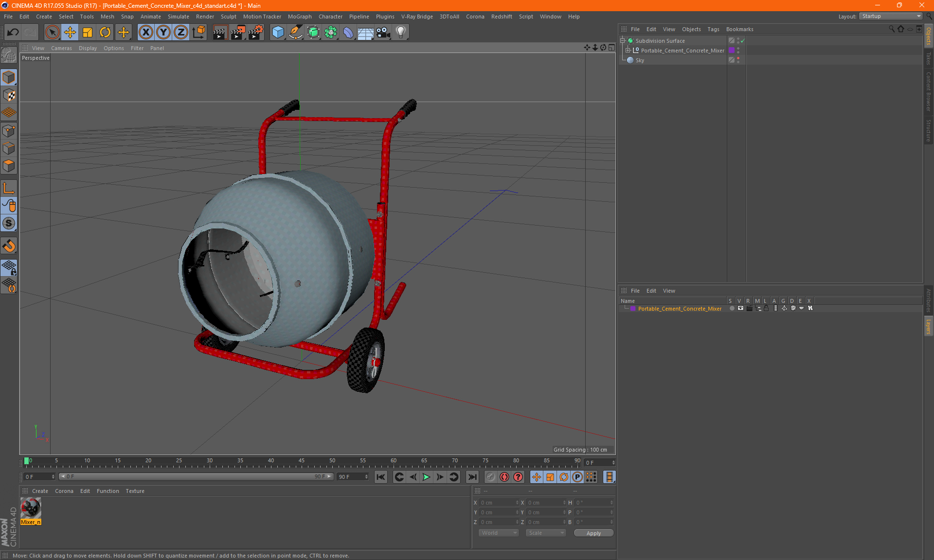Click the Apply button
This screenshot has width=934, height=560.
[x=593, y=533]
